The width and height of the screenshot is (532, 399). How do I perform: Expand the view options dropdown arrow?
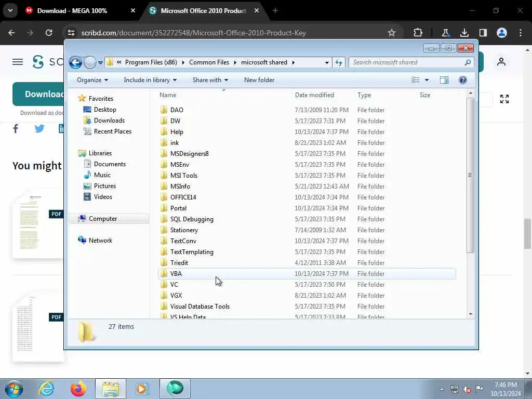427,80
